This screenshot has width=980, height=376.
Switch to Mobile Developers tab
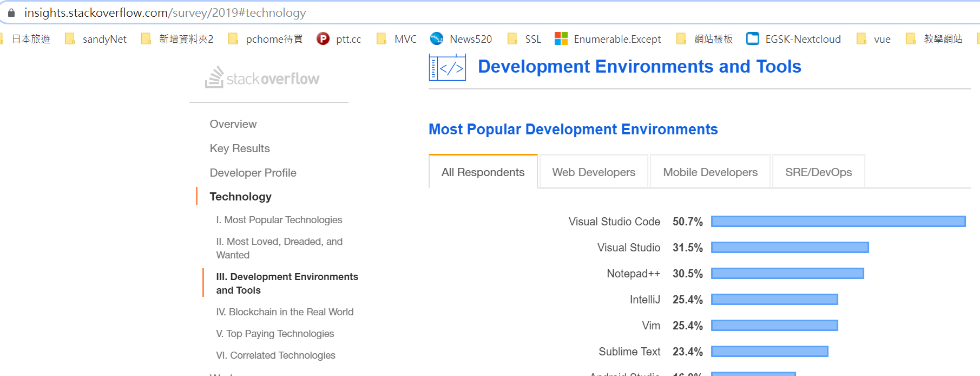(x=710, y=172)
